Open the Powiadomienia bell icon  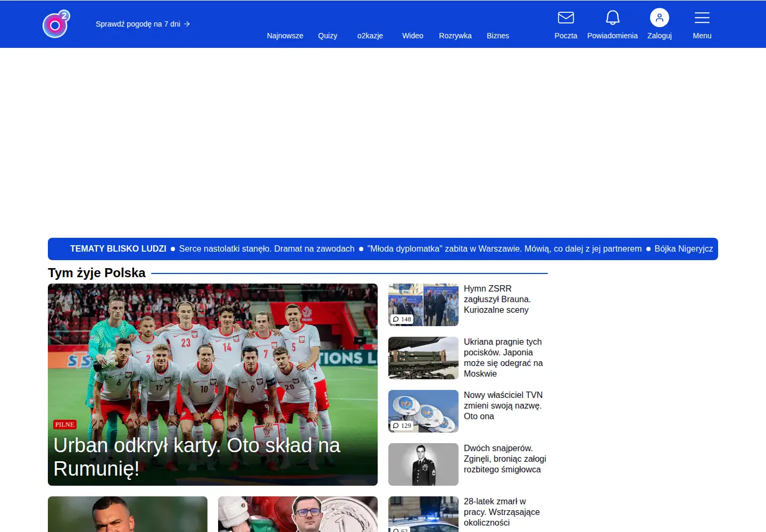tap(612, 18)
